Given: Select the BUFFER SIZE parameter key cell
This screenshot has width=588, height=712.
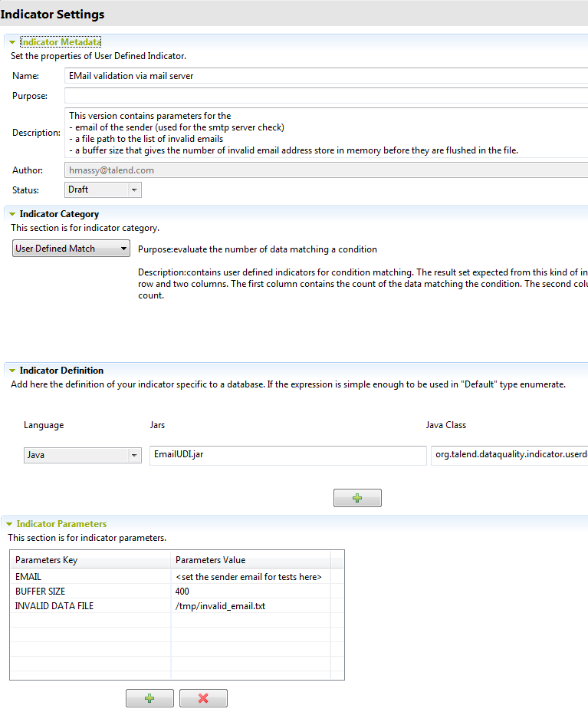Looking at the screenshot, I should click(x=90, y=592).
